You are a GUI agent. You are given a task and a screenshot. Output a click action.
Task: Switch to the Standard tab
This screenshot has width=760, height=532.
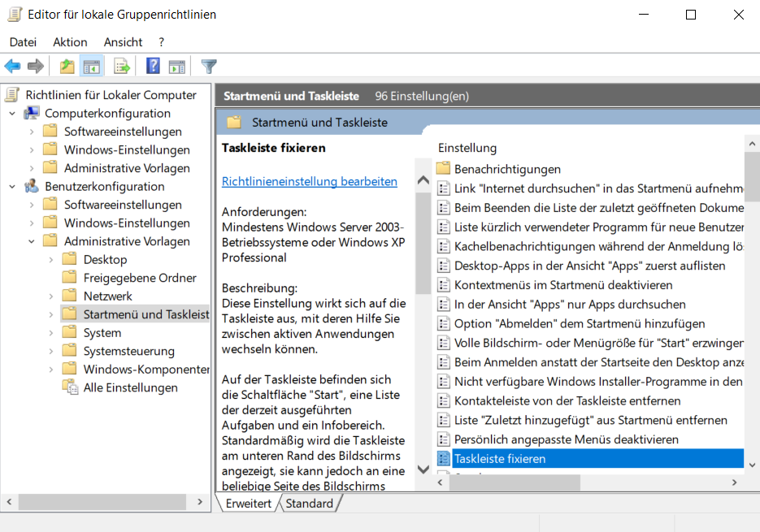[x=310, y=504]
